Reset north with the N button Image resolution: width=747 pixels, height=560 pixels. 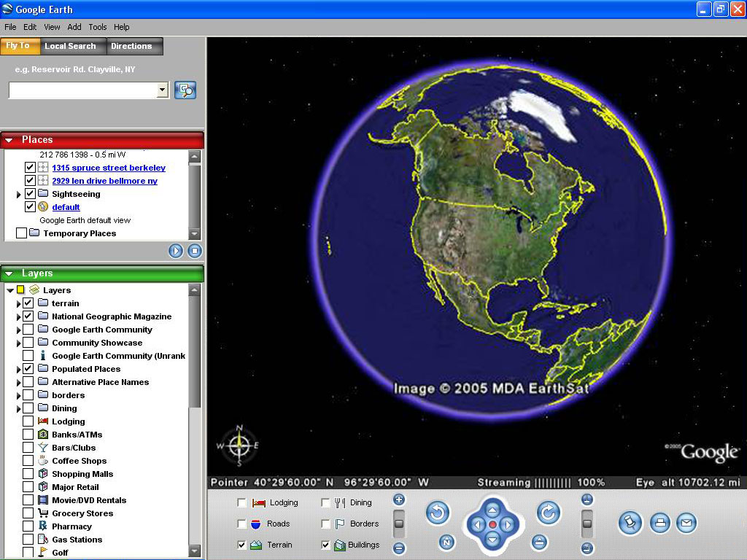coord(446,542)
